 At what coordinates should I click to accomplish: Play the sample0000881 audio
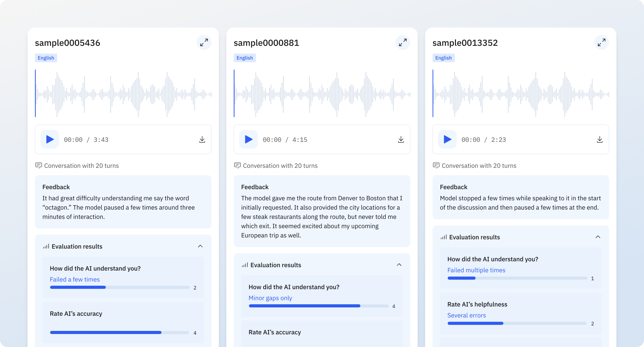pyautogui.click(x=248, y=140)
